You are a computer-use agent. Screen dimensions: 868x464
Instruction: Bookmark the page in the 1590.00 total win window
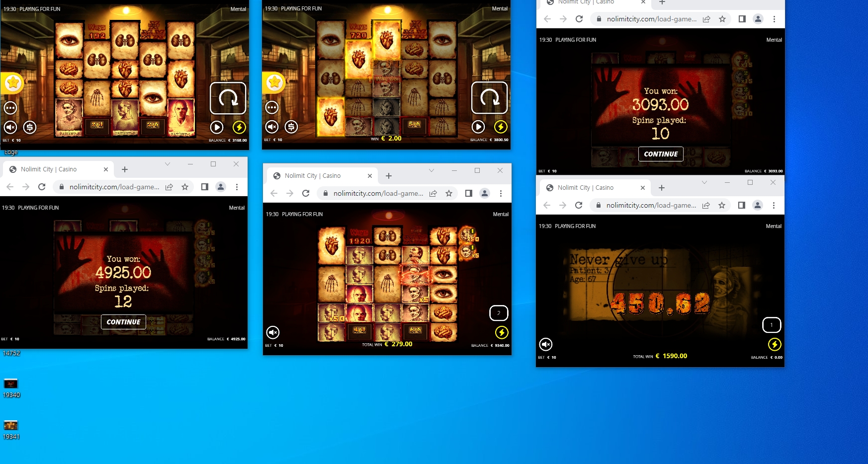(722, 205)
